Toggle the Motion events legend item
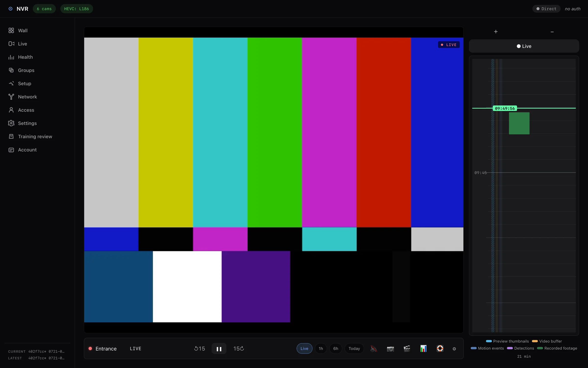Viewport: 588px width, 368px height. pos(487,348)
